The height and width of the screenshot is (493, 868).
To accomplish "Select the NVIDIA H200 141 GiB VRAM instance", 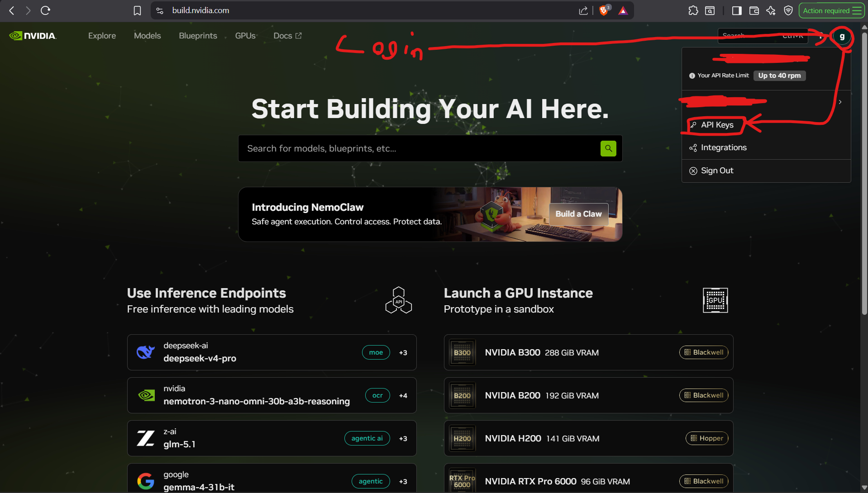I will tap(588, 438).
